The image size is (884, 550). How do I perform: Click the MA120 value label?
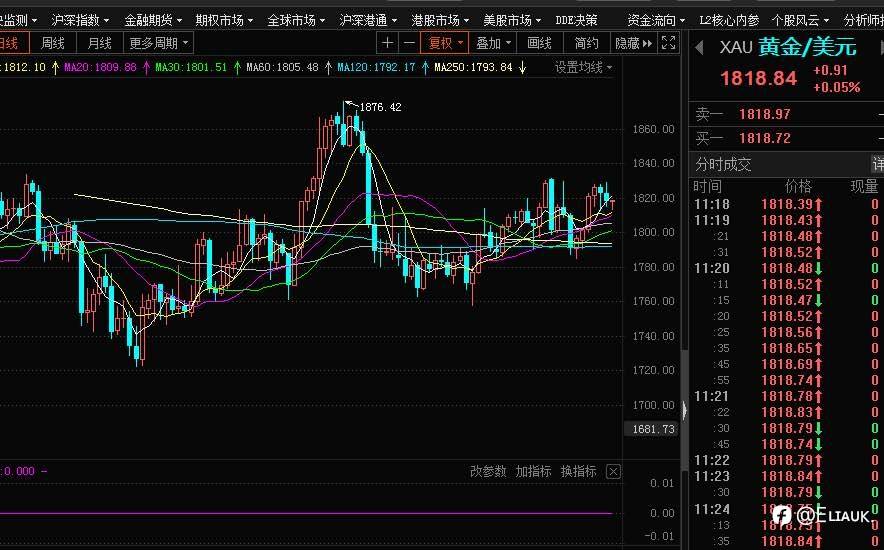(376, 68)
